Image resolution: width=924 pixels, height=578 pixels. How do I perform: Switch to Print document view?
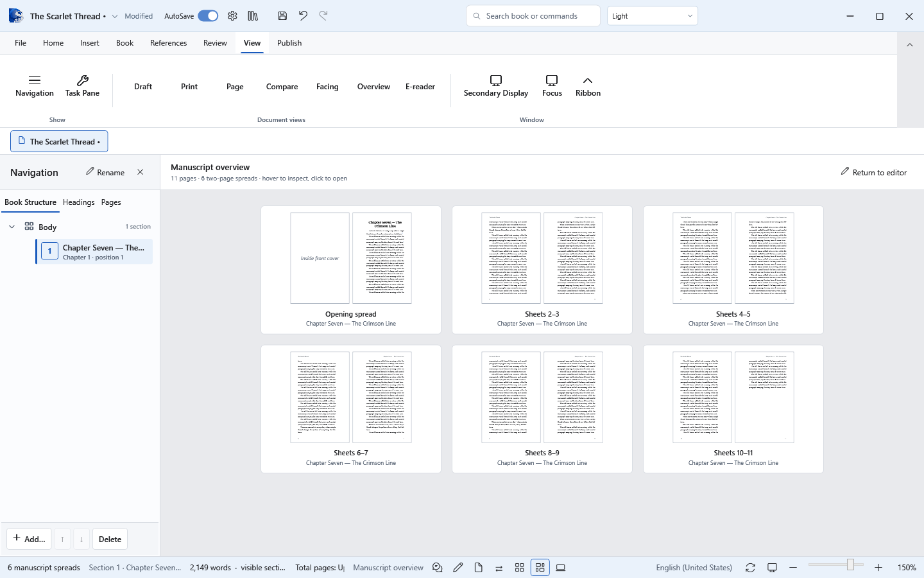pyautogui.click(x=189, y=87)
